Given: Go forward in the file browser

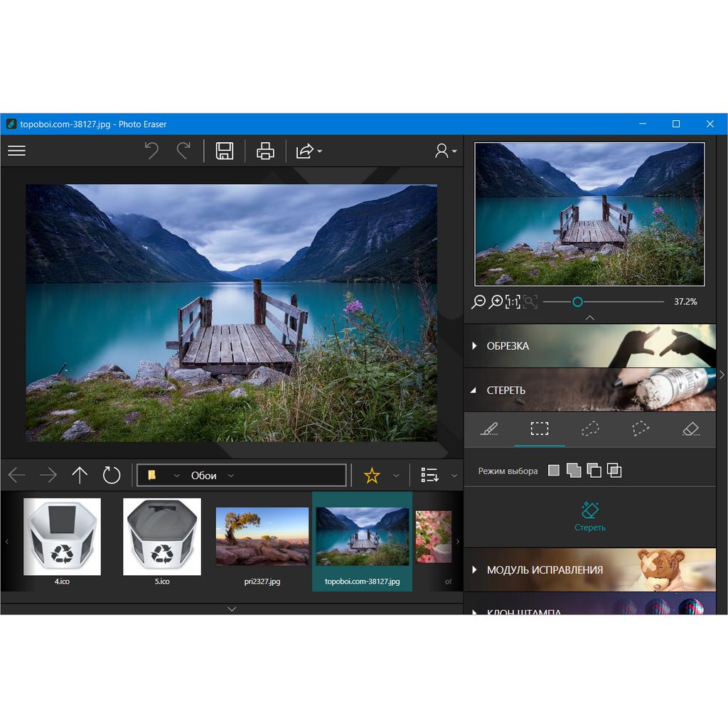Looking at the screenshot, I should point(48,475).
